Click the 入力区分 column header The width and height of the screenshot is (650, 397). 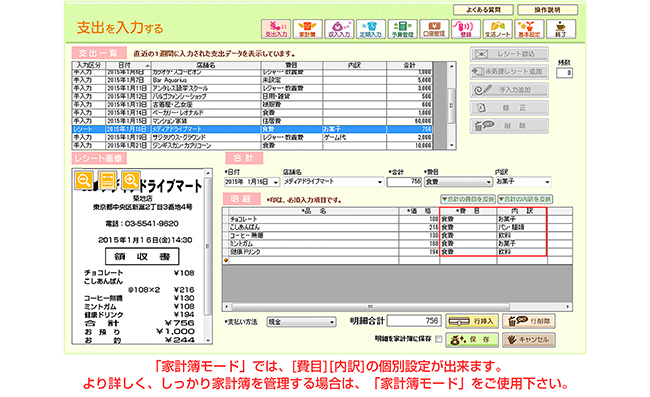pos(89,65)
